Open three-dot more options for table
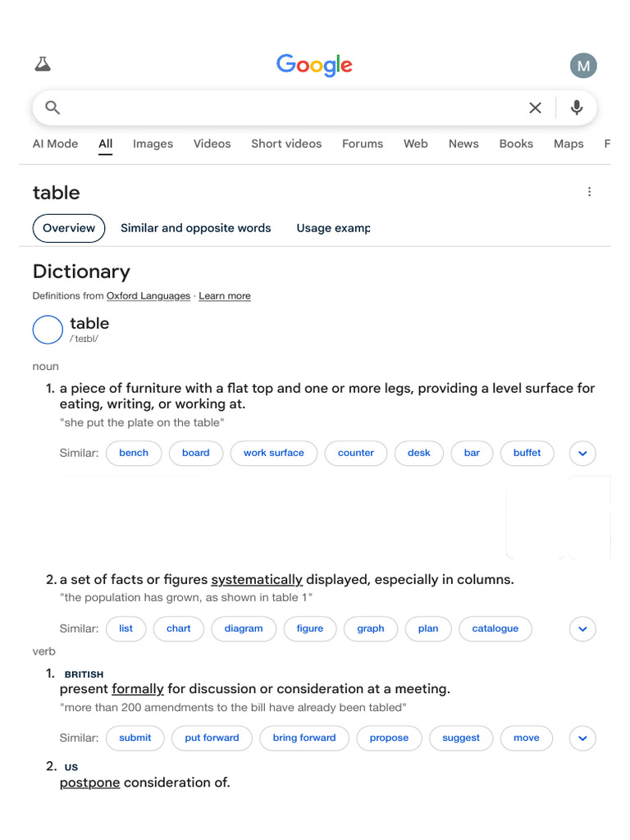 [589, 192]
